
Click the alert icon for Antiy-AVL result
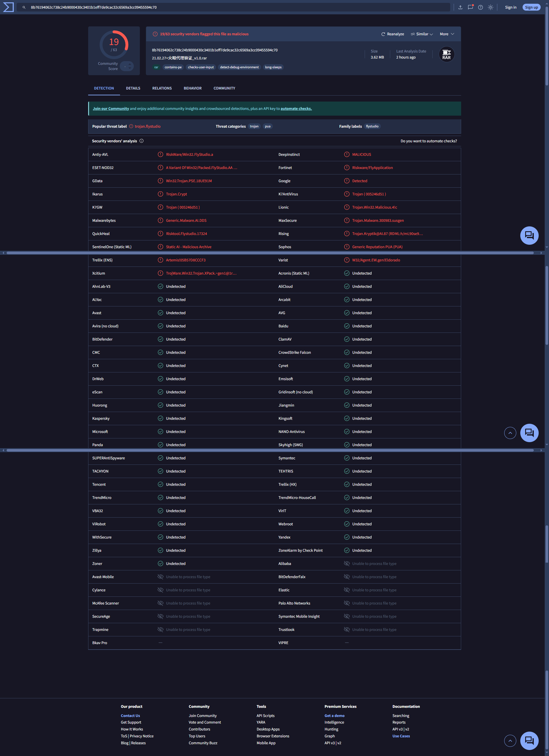point(161,154)
